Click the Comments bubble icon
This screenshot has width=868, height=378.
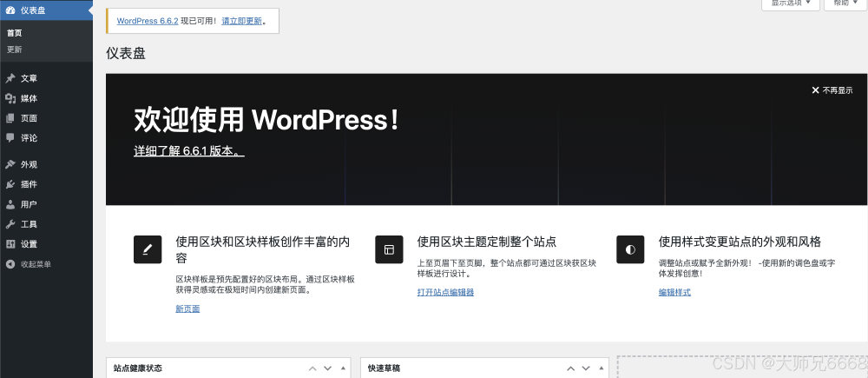[x=10, y=138]
